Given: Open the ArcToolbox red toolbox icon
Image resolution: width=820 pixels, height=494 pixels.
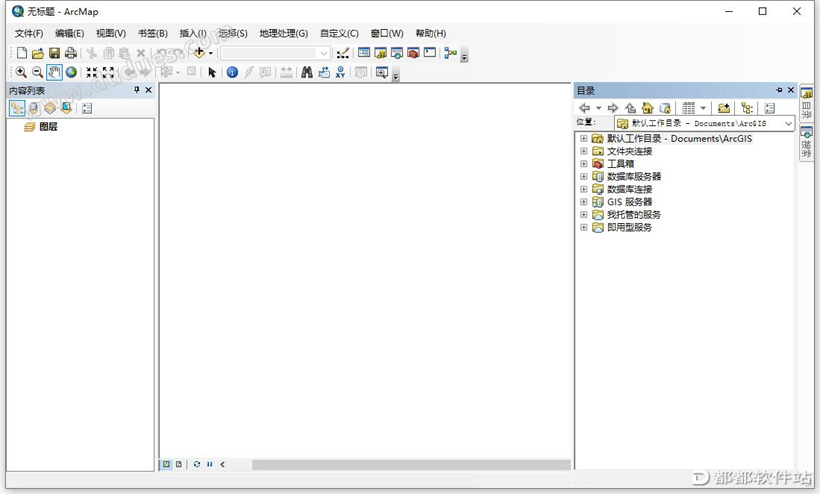Looking at the screenshot, I should 413,53.
